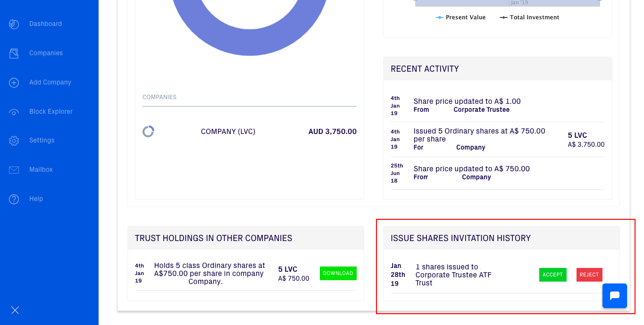The width and height of the screenshot is (644, 325).
Task: Open Block Explorer menu item
Action: (x=51, y=112)
